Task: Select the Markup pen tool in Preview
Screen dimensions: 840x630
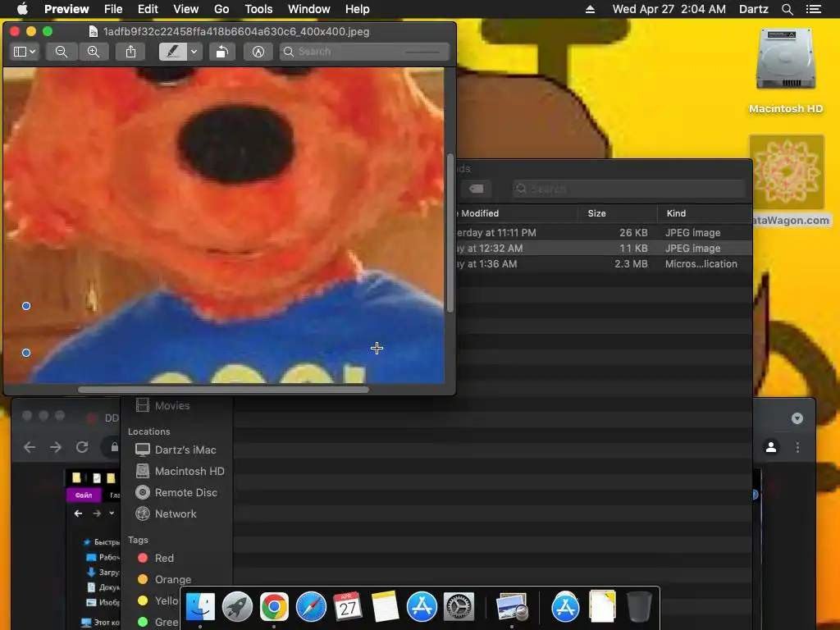Action: click(x=172, y=52)
